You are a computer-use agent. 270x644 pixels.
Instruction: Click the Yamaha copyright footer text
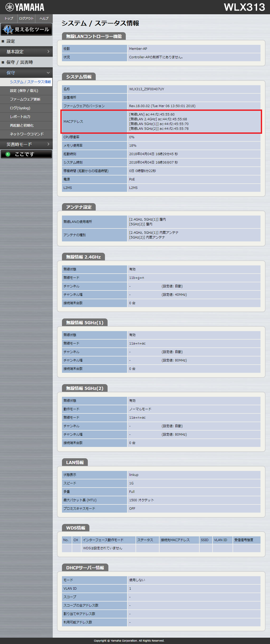click(129, 641)
